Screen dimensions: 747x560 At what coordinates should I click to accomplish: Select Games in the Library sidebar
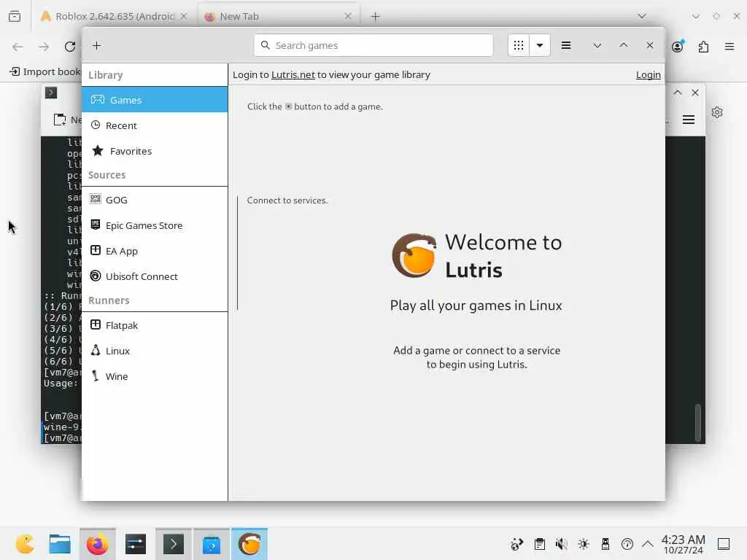coord(155,100)
